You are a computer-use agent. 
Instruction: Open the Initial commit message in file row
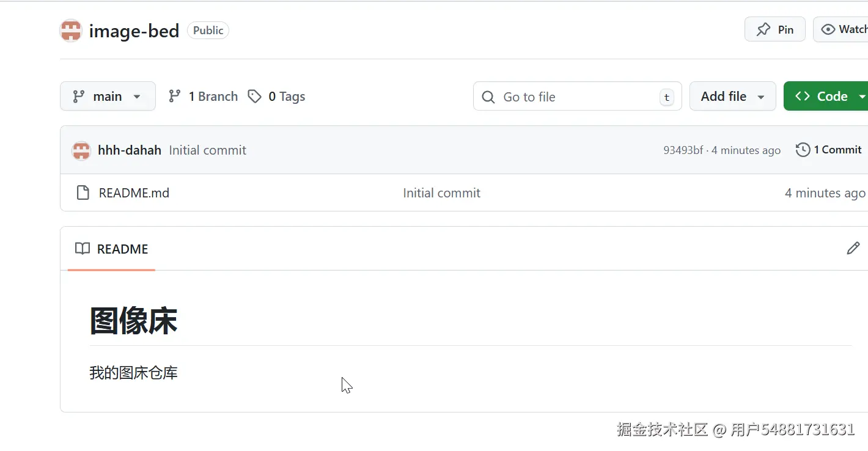(441, 193)
